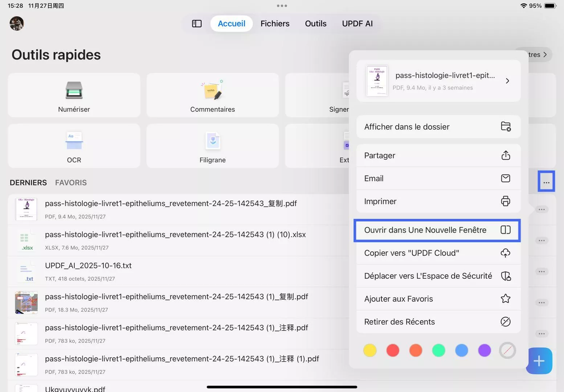This screenshot has width=564, height=392.
Task: Select the yellow color tag
Action: click(370, 350)
